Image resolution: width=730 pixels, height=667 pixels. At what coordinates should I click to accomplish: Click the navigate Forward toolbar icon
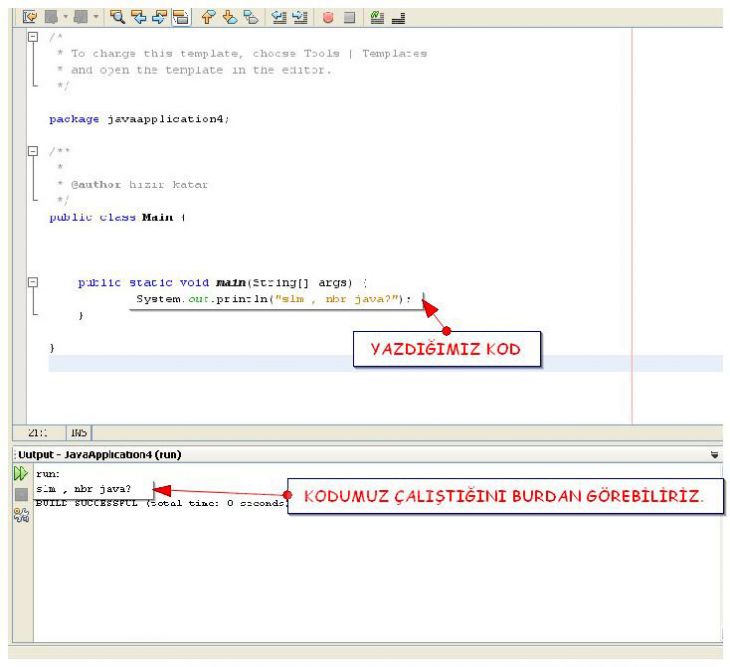81,17
